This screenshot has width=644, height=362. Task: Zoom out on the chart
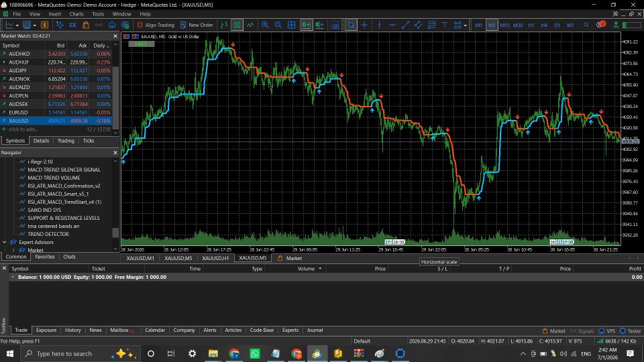pos(278,25)
